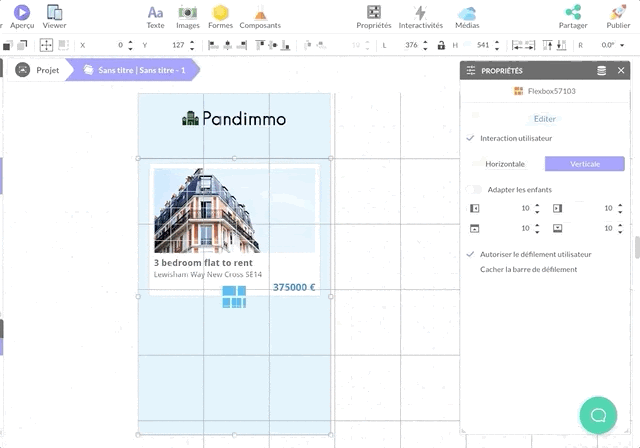Click the Editer link for the Flexbox
Screen dimensions: 640x448
pyautogui.click(x=545, y=119)
